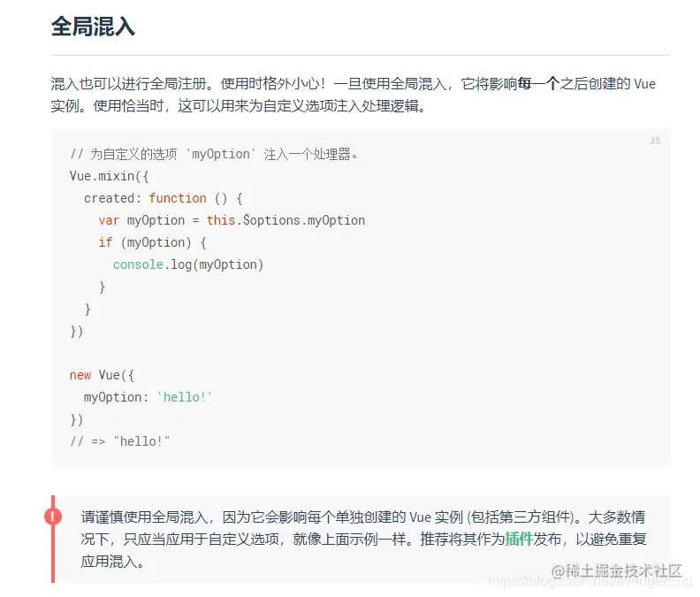This screenshot has width=700, height=597.
Task: Click the // 为自定义的选项 comment line
Action: pos(214,154)
